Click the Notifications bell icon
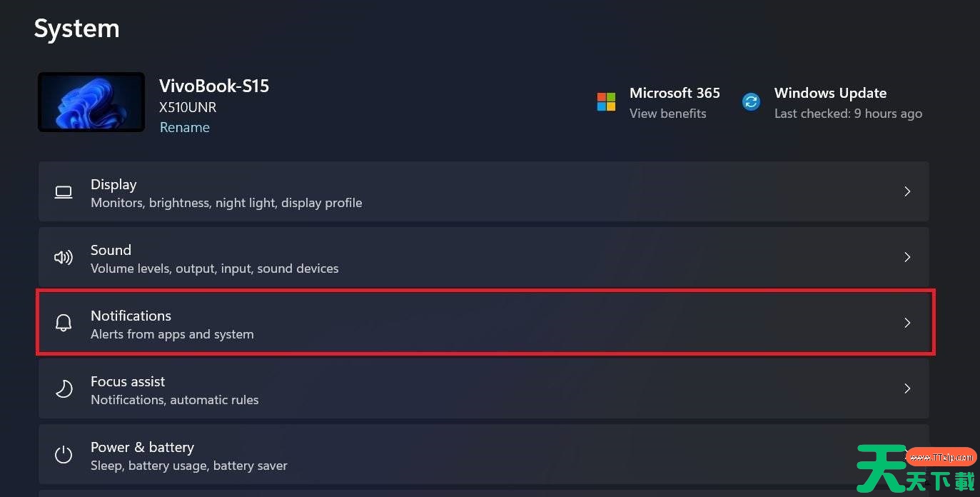This screenshot has height=497, width=980. [64, 323]
